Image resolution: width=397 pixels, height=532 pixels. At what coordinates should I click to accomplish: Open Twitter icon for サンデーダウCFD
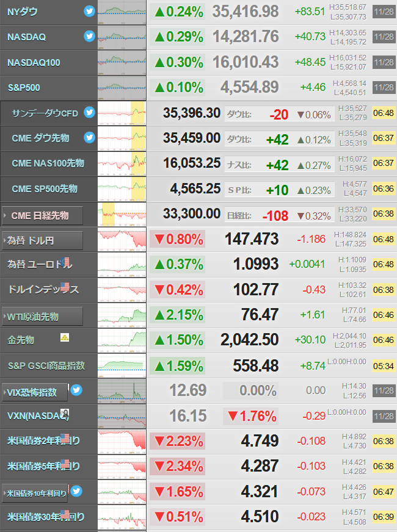[89, 112]
